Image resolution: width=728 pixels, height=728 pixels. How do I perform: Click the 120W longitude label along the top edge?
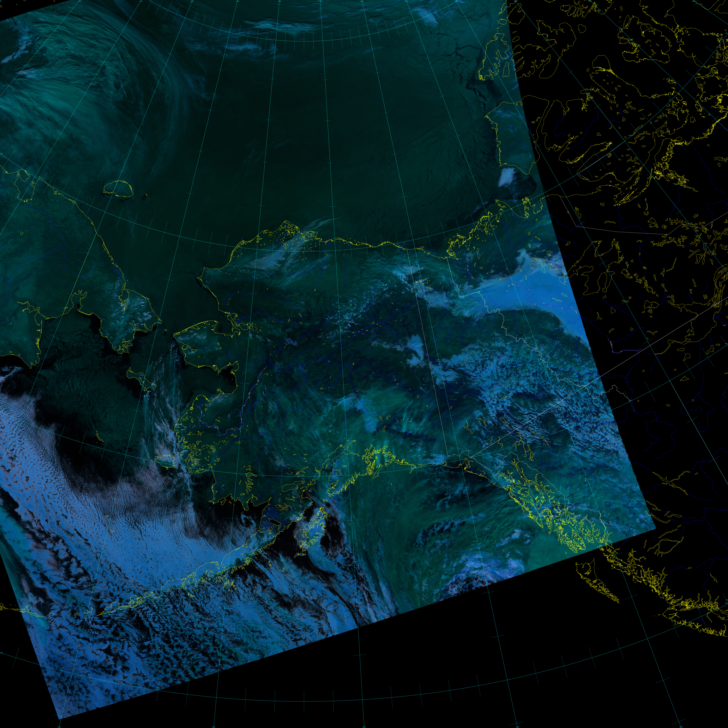(456, 1)
